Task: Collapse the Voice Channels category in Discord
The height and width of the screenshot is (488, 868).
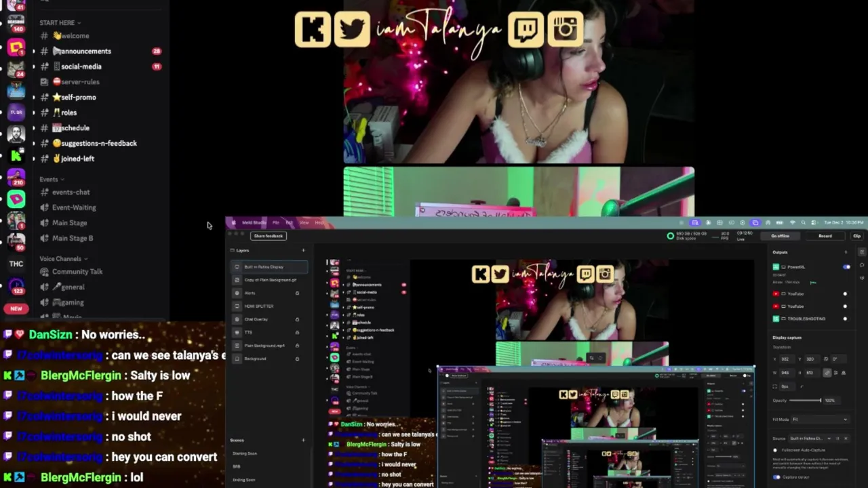Action: click(x=64, y=258)
